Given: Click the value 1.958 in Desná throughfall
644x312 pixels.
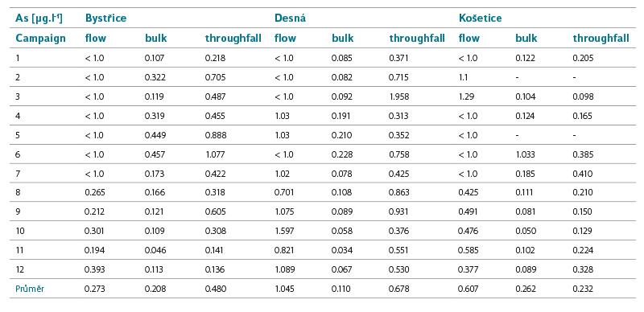Looking at the screenshot, I should click(398, 96).
